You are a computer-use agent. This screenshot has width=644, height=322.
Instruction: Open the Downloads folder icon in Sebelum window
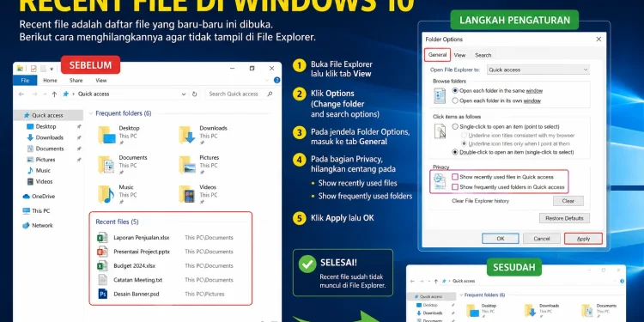pos(187,135)
